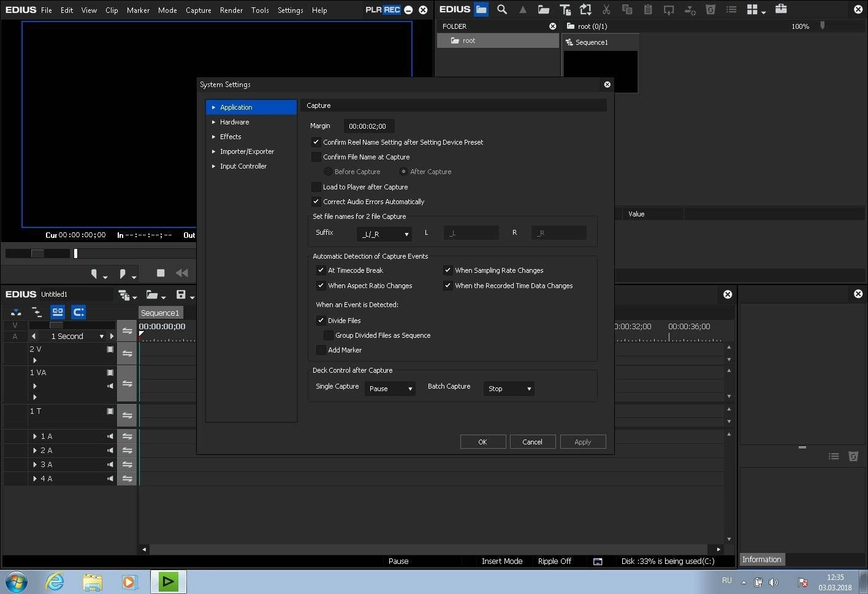Check the Add Marker option
The height and width of the screenshot is (594, 868).
[321, 350]
